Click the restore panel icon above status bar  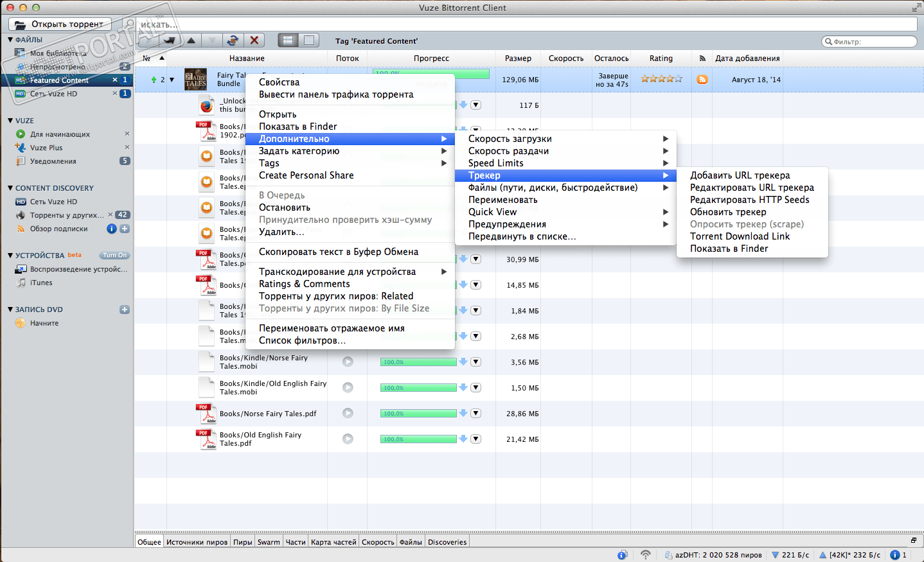tap(913, 540)
